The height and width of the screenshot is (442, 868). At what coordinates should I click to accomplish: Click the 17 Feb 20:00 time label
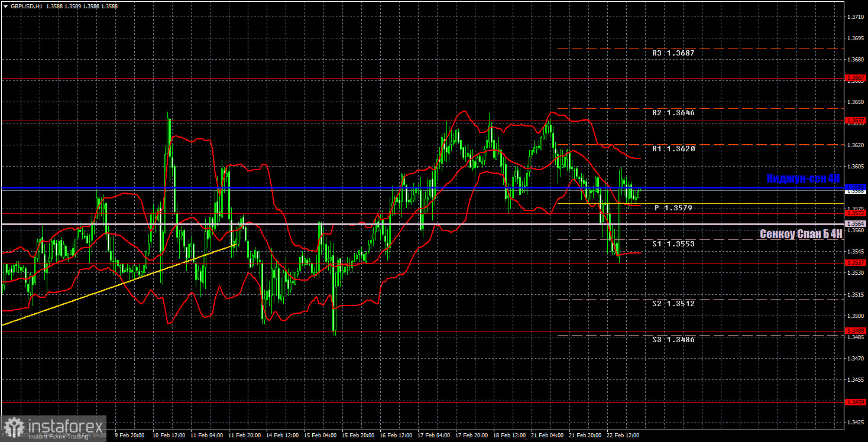[472, 435]
